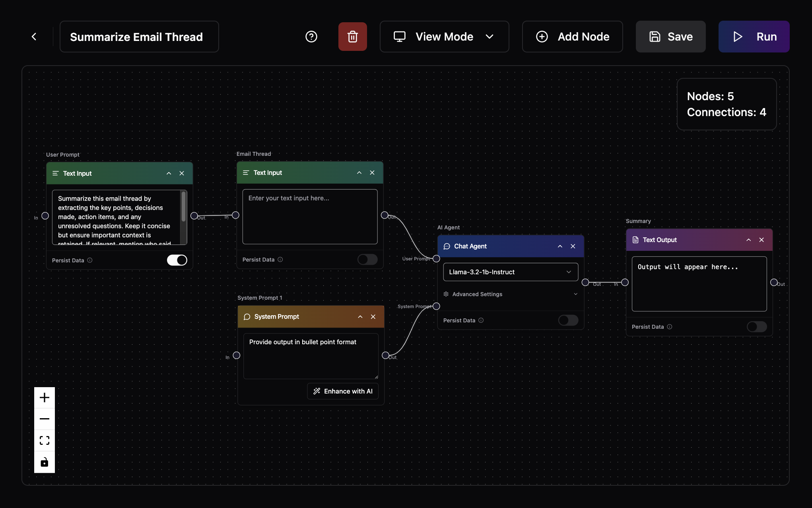Zoom out with the minus icon
The height and width of the screenshot is (508, 812).
pyautogui.click(x=44, y=419)
